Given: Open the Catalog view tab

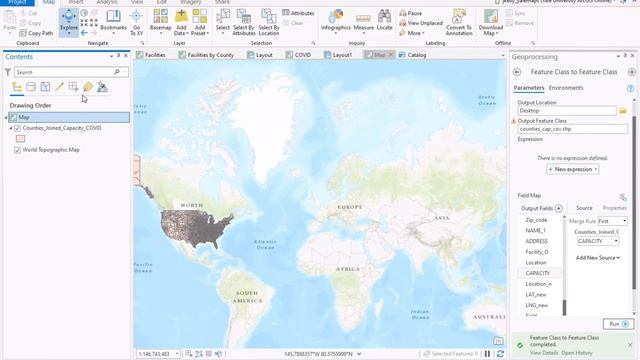Looking at the screenshot, I should [413, 55].
